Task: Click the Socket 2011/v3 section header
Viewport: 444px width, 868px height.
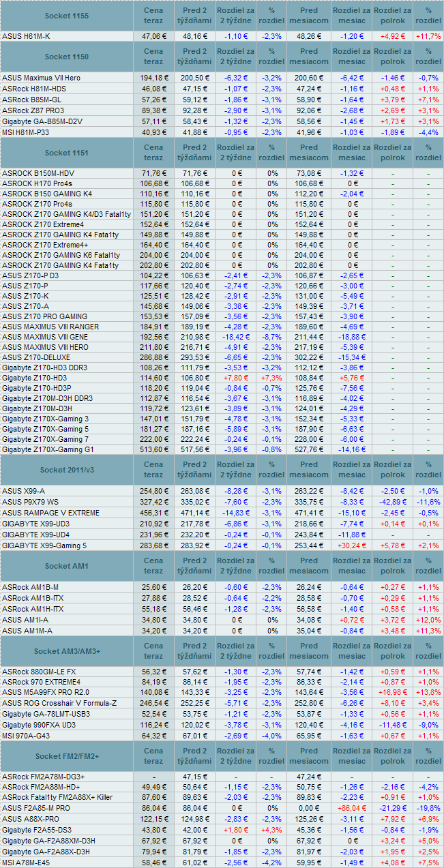Action: coord(66,470)
